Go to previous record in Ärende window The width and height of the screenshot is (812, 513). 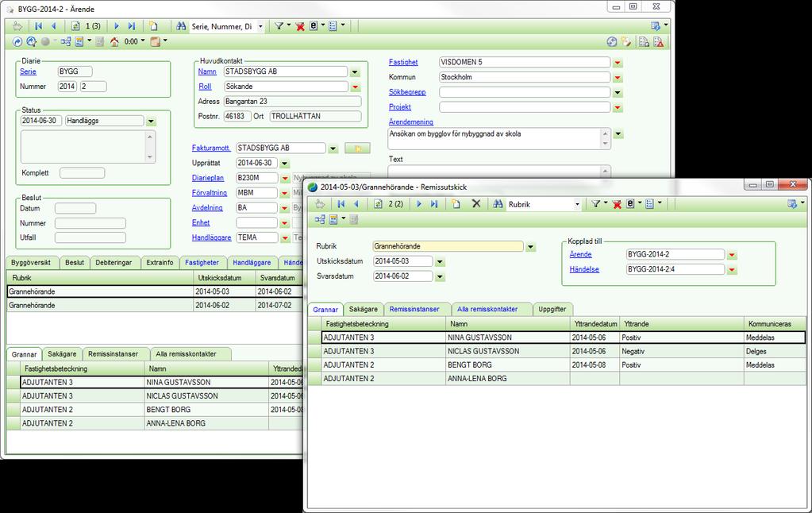(53, 26)
